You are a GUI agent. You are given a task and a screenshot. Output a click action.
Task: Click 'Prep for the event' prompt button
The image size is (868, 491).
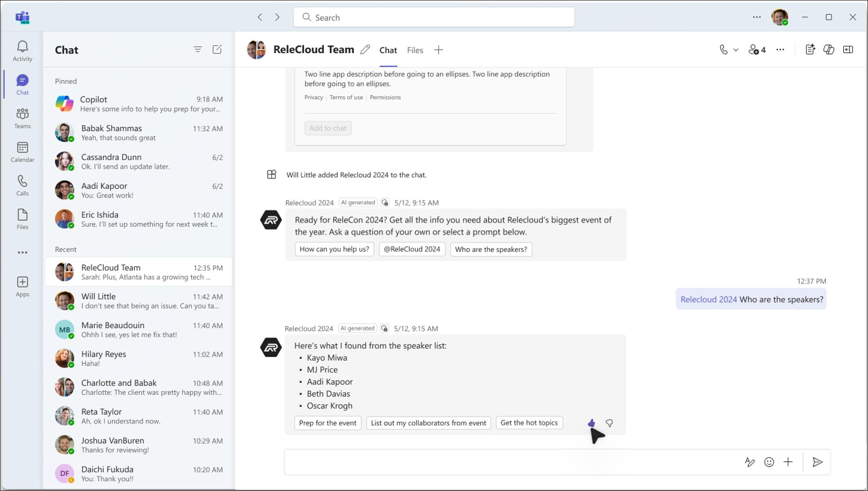coord(327,422)
